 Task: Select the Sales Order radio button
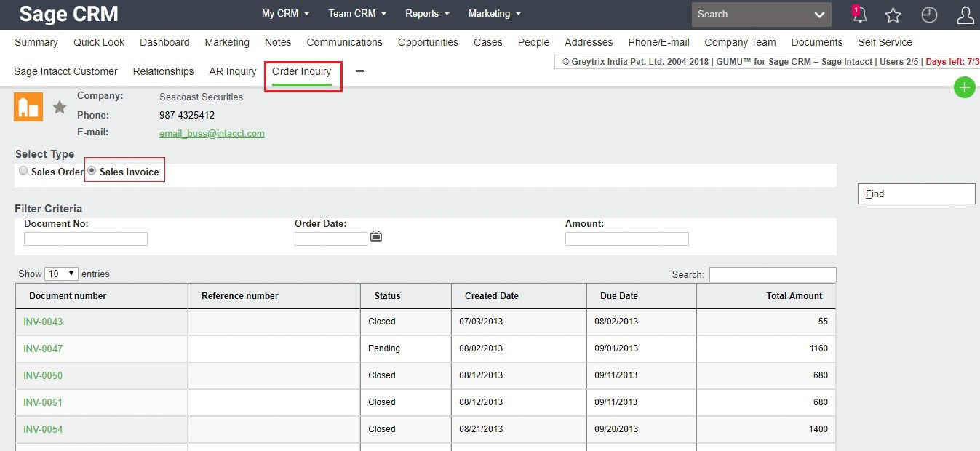(24, 171)
